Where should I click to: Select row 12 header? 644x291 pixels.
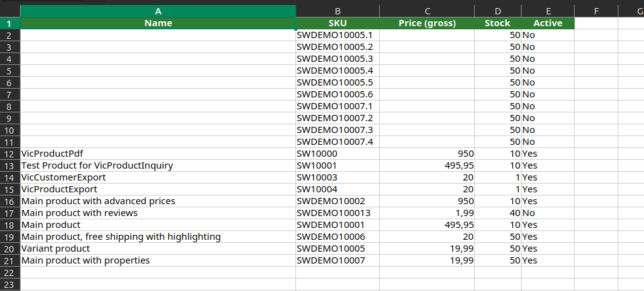pyautogui.click(x=10, y=154)
